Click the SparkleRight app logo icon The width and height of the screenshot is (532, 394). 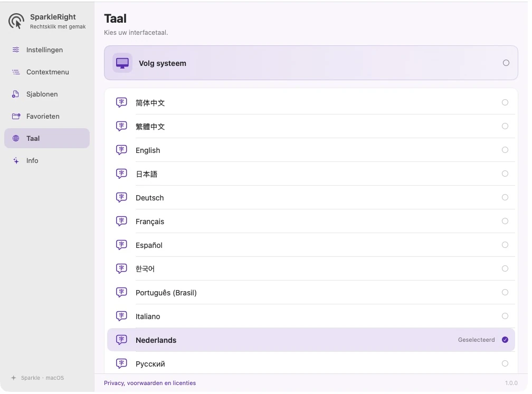tap(16, 21)
